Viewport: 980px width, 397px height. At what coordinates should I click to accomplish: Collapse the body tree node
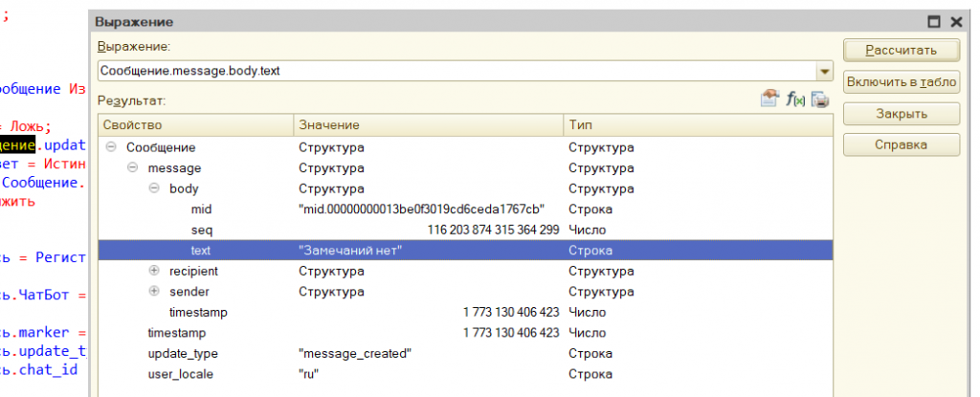(x=154, y=188)
